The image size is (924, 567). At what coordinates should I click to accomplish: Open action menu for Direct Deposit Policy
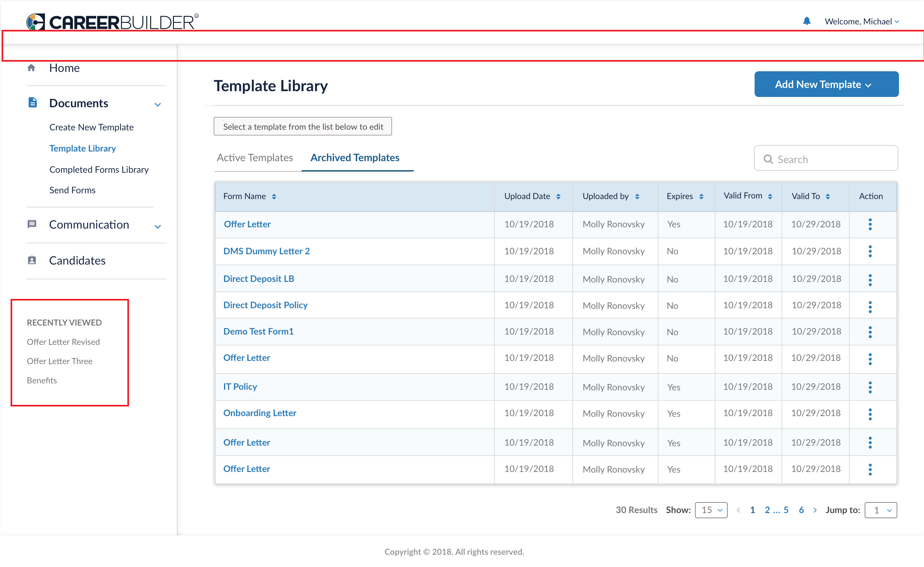(x=870, y=306)
